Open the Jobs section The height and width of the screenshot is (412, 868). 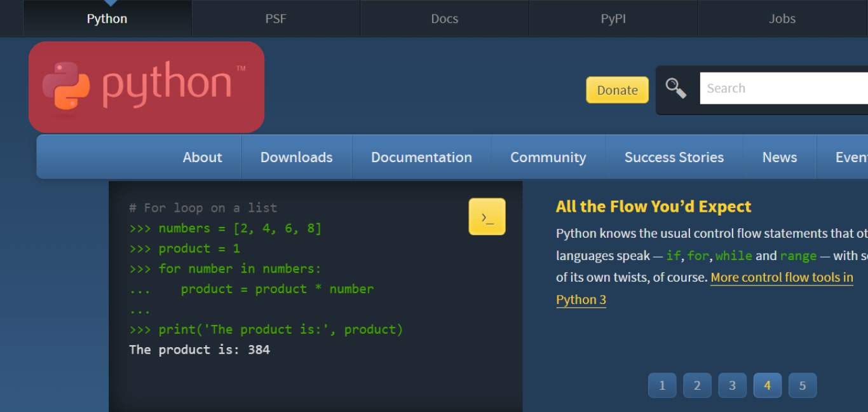coord(782,18)
